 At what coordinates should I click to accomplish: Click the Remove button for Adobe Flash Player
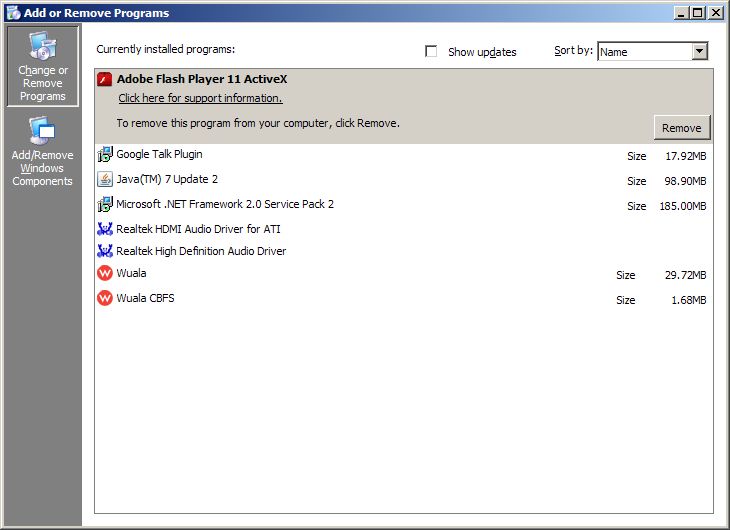pyautogui.click(x=682, y=128)
